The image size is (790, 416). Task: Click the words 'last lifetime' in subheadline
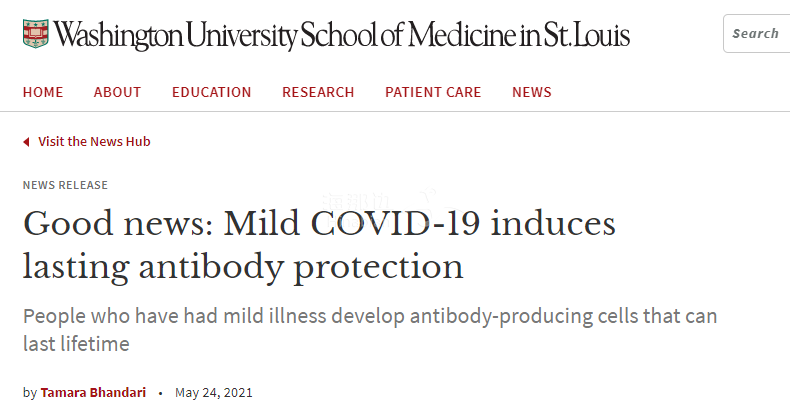pos(76,344)
